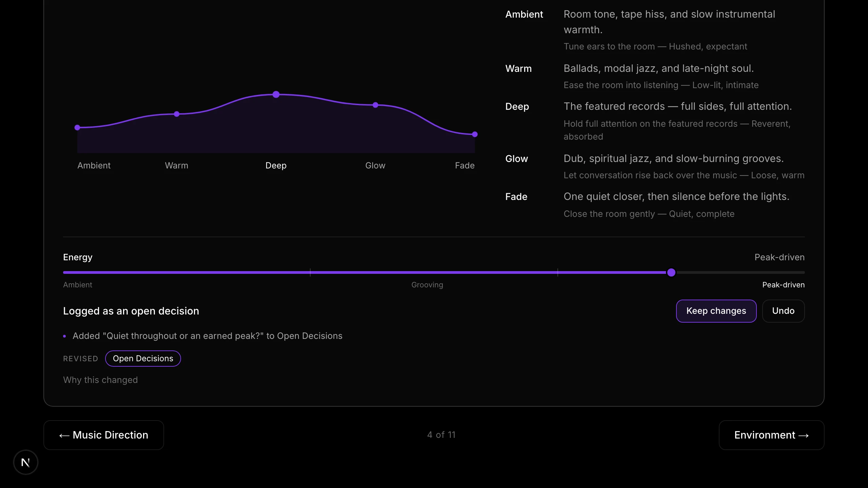Select the Deep peak point on the curve
Image resolution: width=868 pixels, height=488 pixels.
276,94
